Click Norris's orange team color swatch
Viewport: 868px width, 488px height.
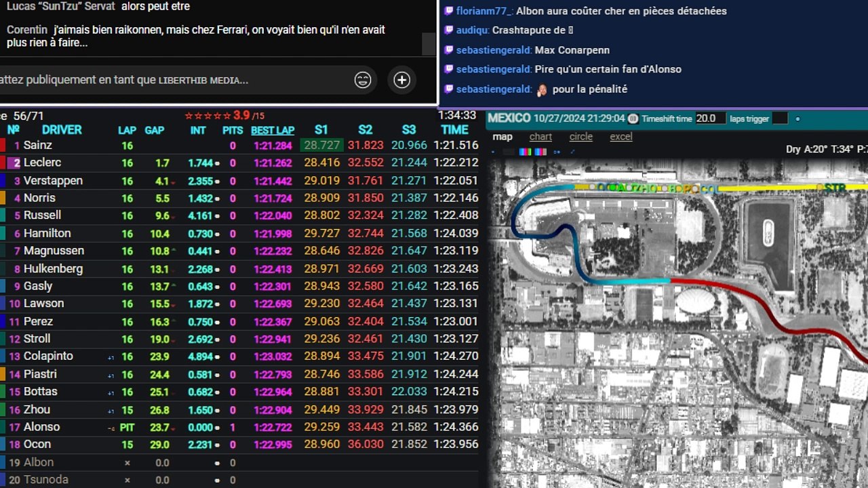(3, 198)
